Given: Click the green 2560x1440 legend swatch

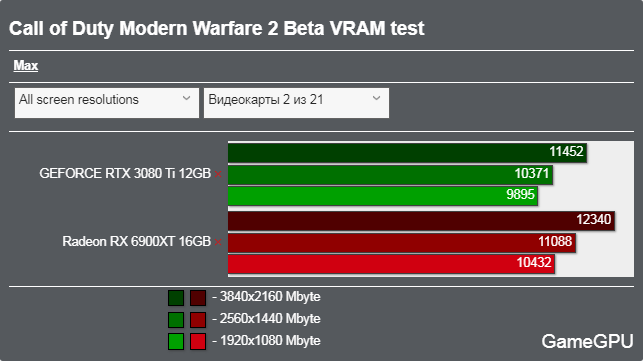Looking at the screenshot, I should [176, 320].
